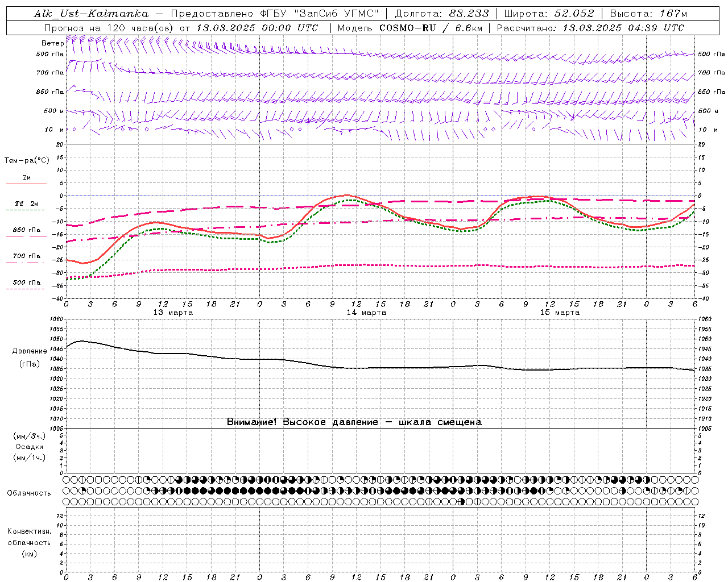Click the elevation text Высота: 167м
Screen dimensions: 728x582
[648, 14]
